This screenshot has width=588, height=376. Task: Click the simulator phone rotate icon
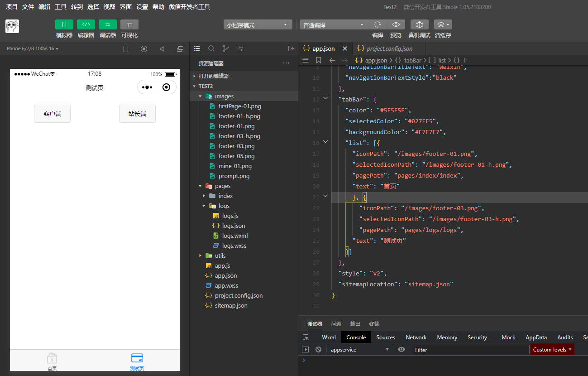point(126,49)
